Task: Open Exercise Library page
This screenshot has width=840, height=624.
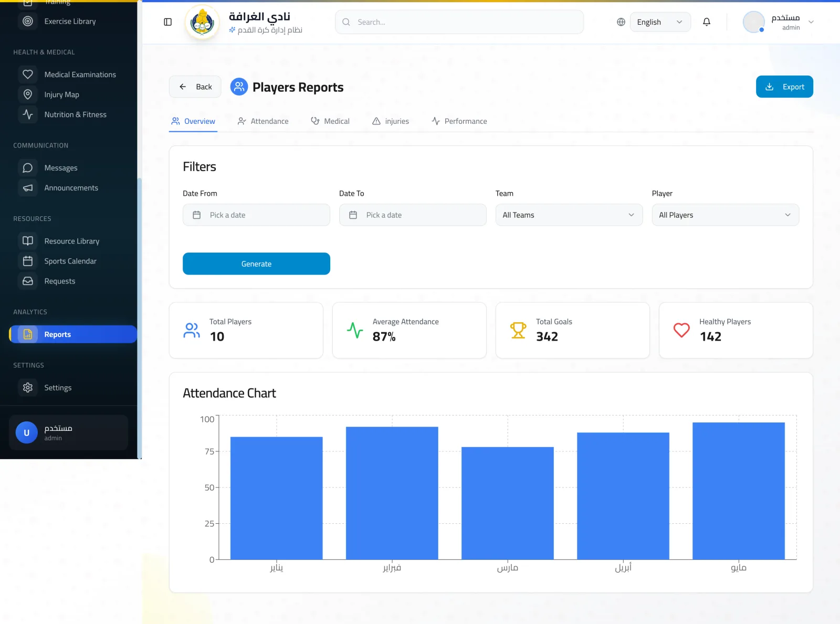Action: [x=70, y=21]
